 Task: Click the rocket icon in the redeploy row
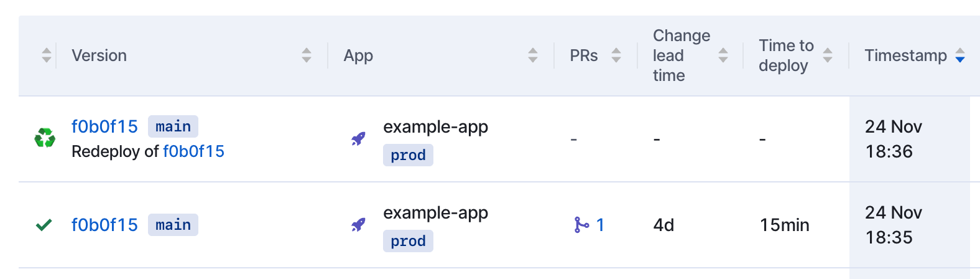click(358, 139)
